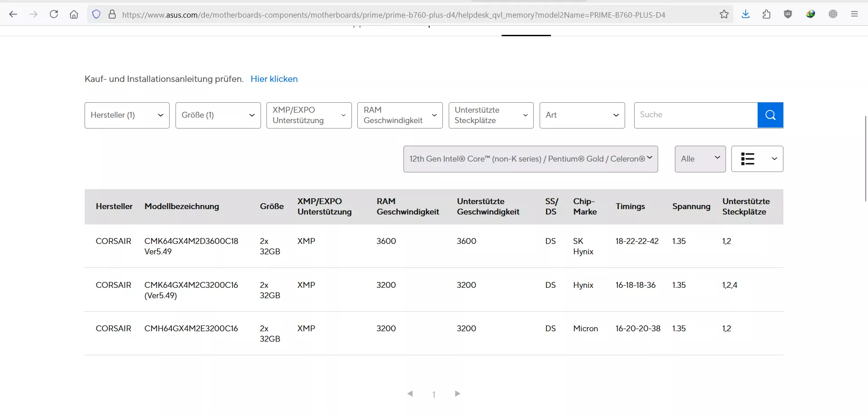The height and width of the screenshot is (415, 868).
Task: Open the Art filter dropdown
Action: (582, 115)
